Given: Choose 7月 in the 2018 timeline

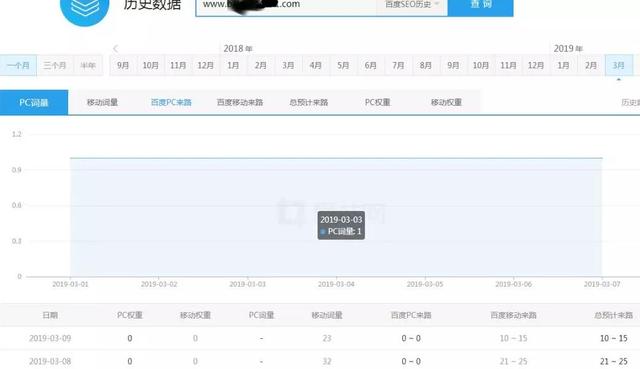Looking at the screenshot, I should (398, 65).
